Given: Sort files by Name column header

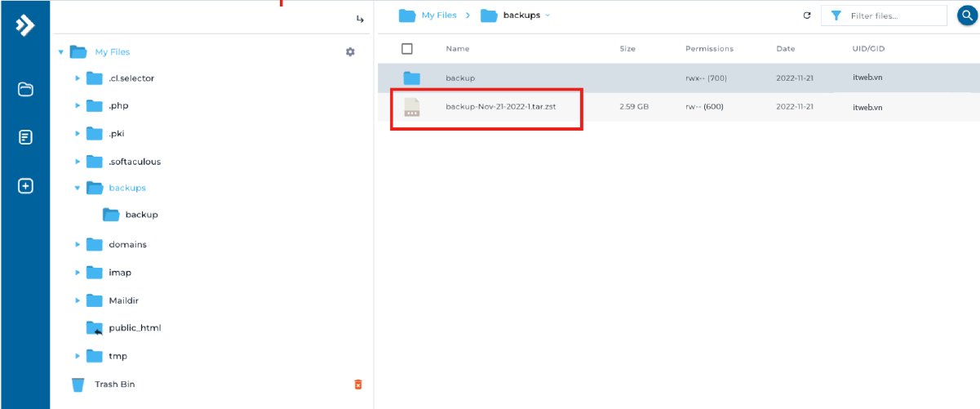Looking at the screenshot, I should (457, 49).
